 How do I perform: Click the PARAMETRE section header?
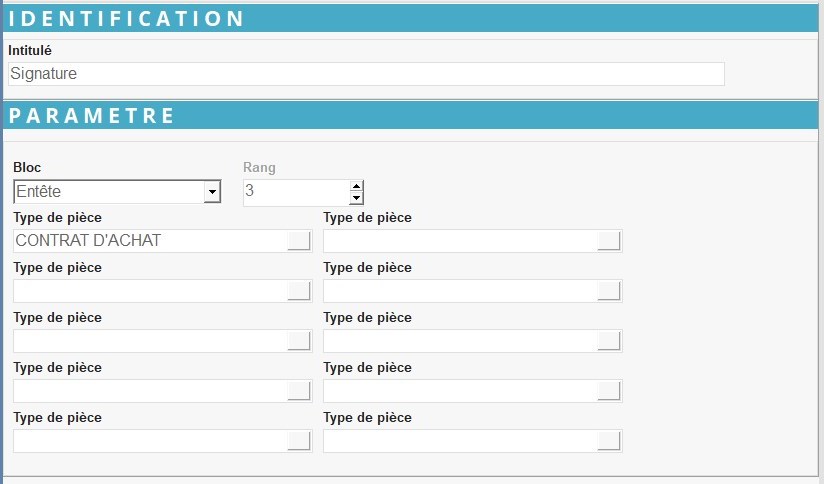[x=412, y=115]
